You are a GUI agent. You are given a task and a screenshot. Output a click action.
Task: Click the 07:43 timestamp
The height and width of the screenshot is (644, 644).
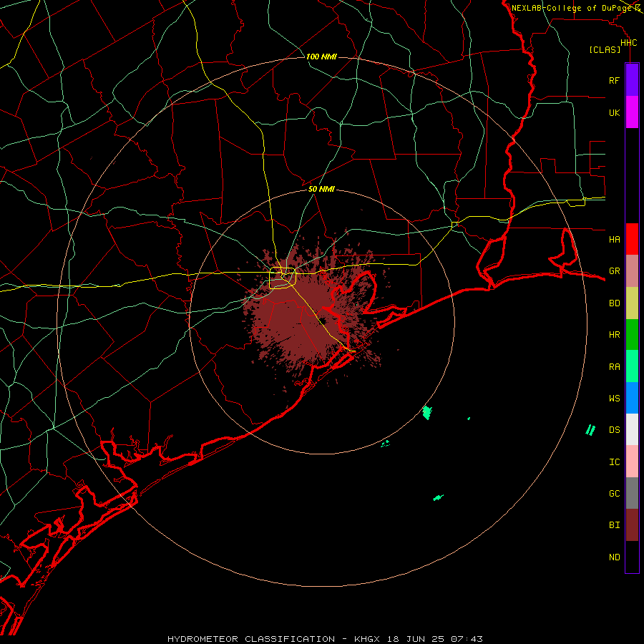point(467,639)
